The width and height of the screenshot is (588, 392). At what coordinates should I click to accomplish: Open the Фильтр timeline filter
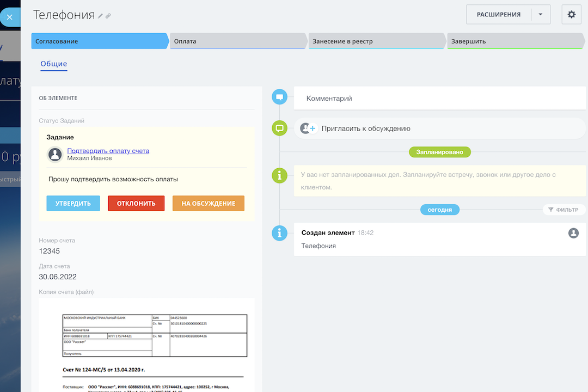pyautogui.click(x=563, y=210)
